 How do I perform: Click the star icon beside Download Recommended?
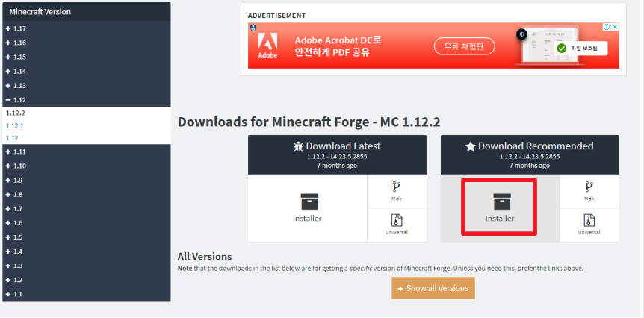tap(470, 146)
